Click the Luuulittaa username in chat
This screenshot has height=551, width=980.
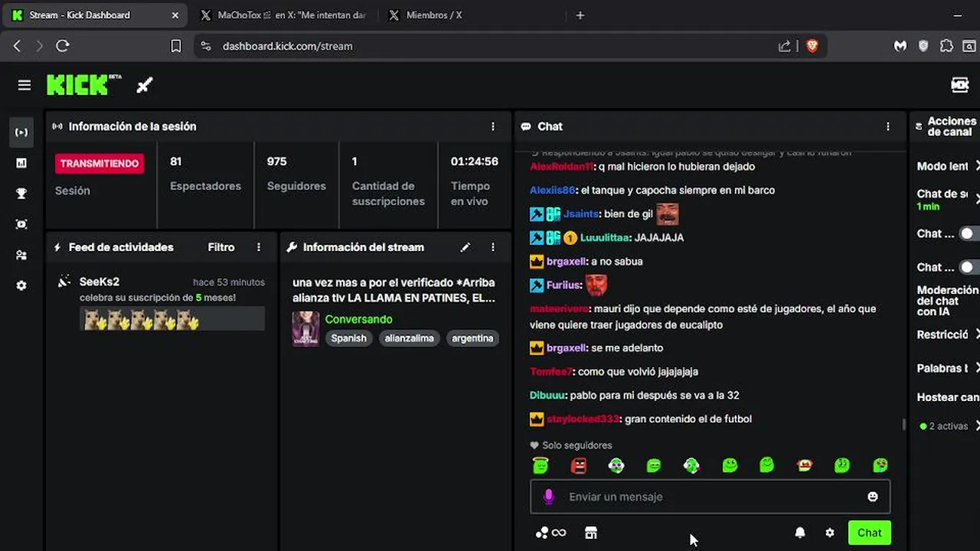pyautogui.click(x=604, y=238)
